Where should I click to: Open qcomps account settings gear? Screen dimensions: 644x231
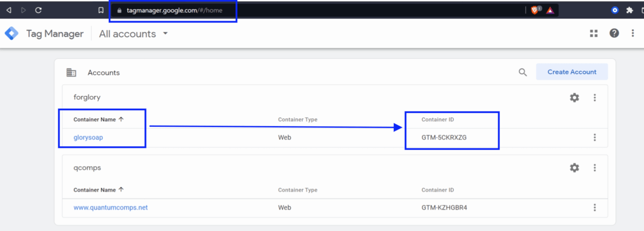[574, 168]
